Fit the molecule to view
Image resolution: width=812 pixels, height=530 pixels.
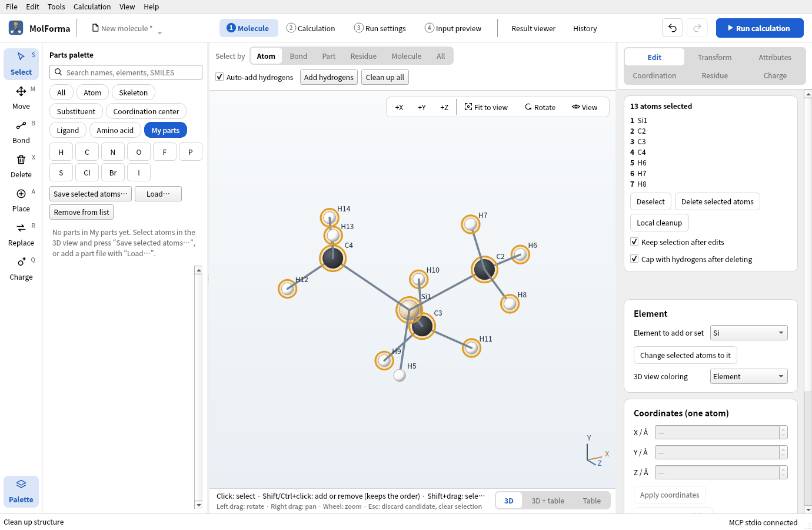[486, 107]
